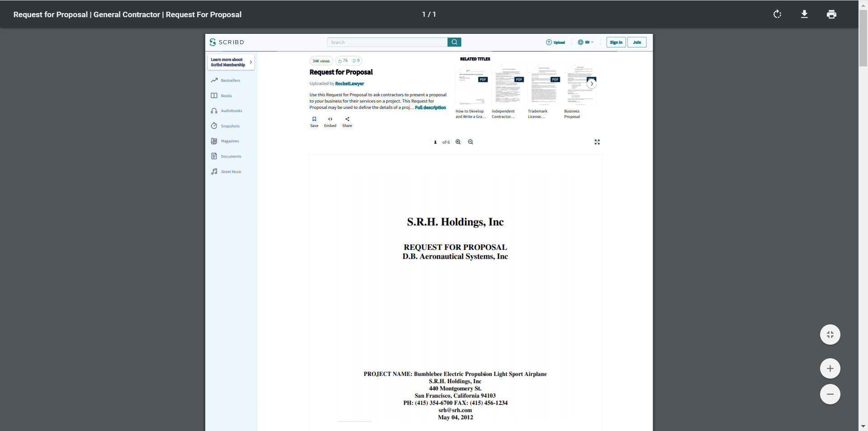
Task: Open Books in the sidebar
Action: coord(222,96)
